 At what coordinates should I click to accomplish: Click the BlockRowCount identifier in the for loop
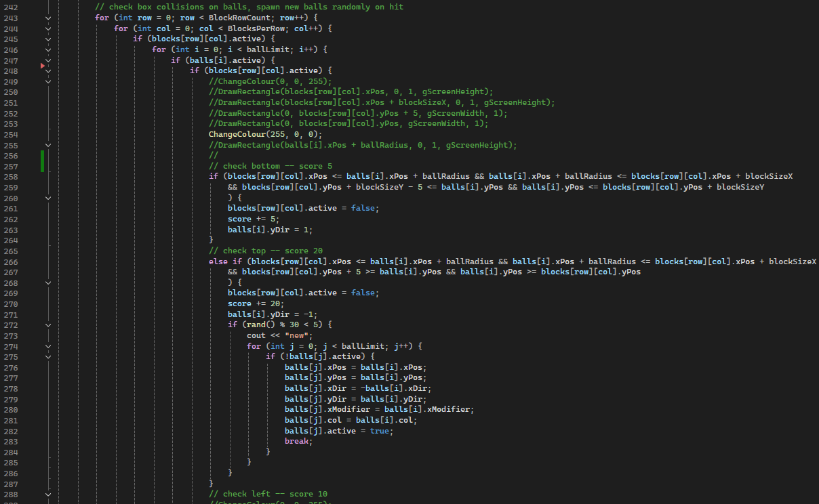point(238,18)
